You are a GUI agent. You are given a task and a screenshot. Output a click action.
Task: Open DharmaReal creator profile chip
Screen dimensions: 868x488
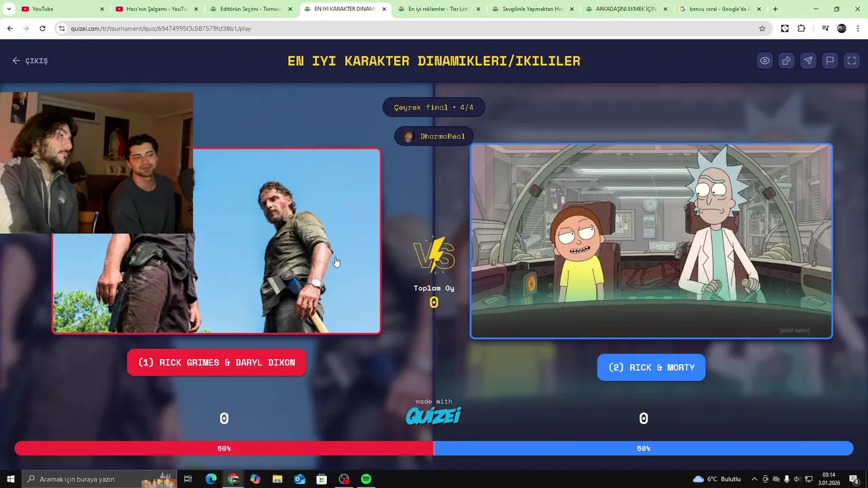[x=434, y=136]
